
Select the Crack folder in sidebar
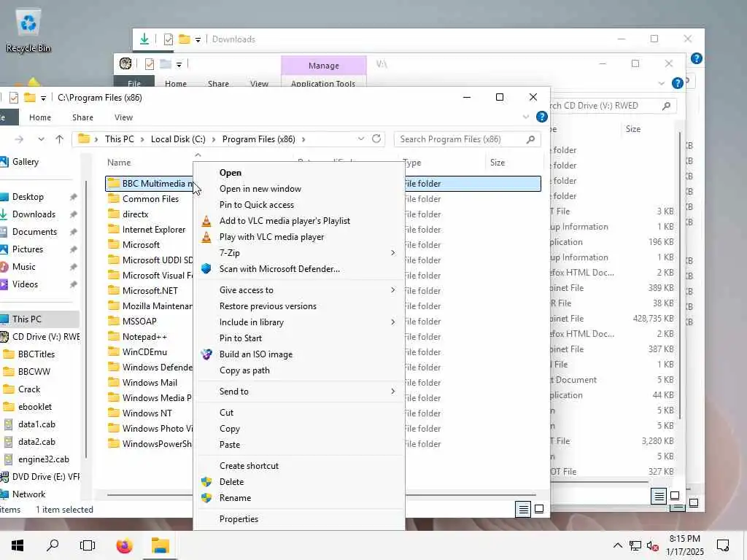pyautogui.click(x=28, y=389)
